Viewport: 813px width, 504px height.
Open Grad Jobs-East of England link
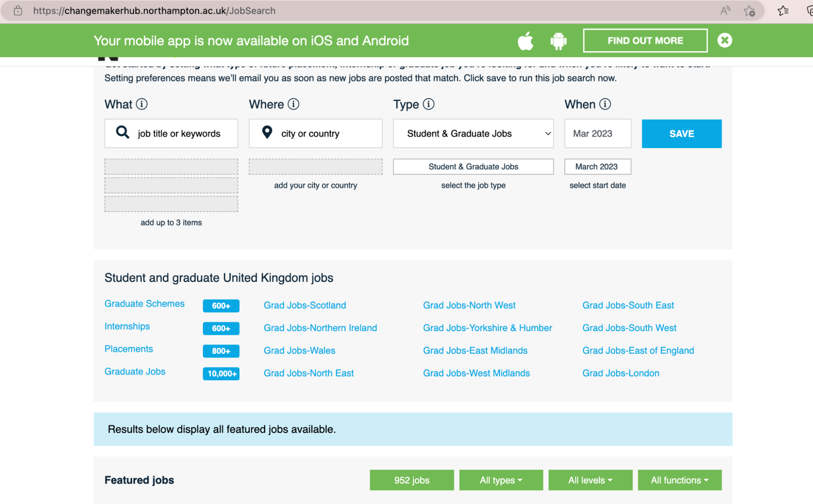click(x=638, y=350)
